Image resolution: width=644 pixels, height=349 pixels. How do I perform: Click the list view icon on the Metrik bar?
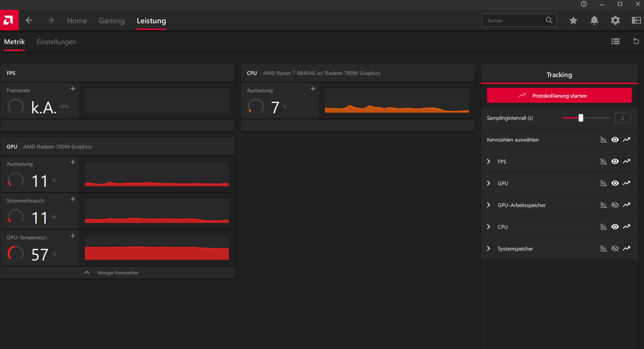click(615, 41)
